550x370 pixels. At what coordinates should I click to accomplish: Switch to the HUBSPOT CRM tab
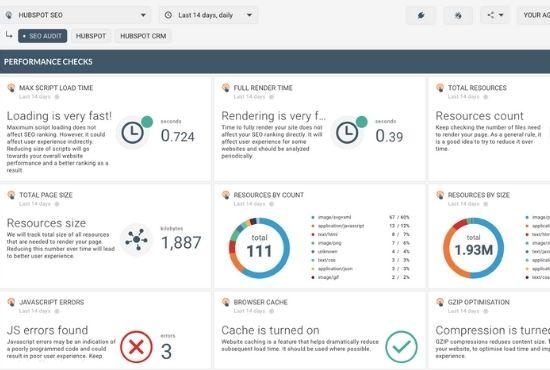click(143, 36)
